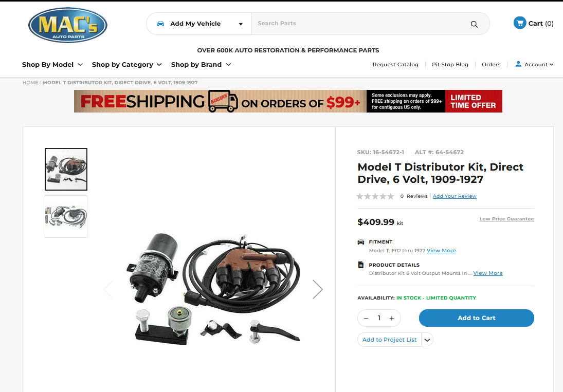Open the shopping cart icon
The width and height of the screenshot is (563, 392).
pos(520,23)
